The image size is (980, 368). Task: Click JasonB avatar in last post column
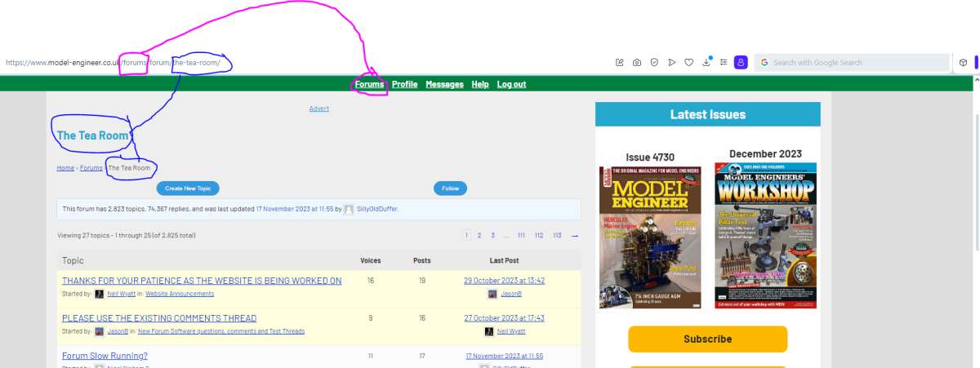coord(492,294)
